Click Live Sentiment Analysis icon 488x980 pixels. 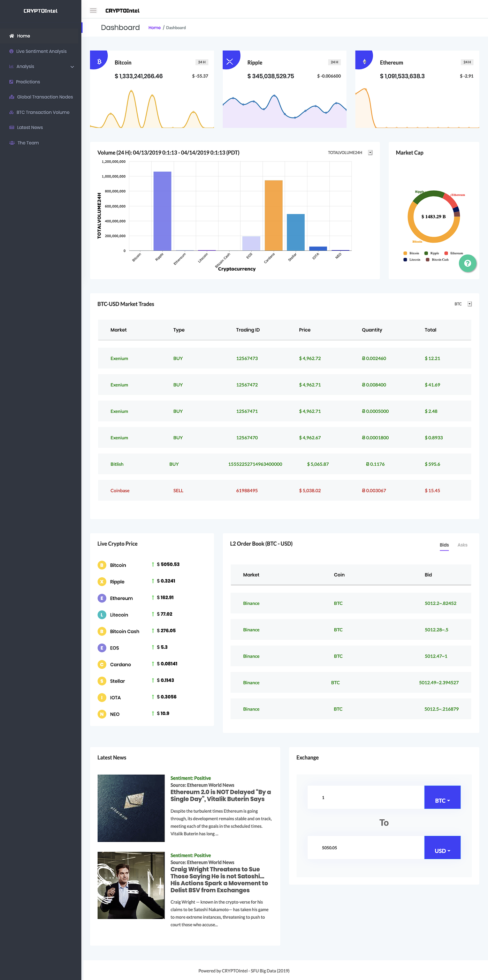12,51
